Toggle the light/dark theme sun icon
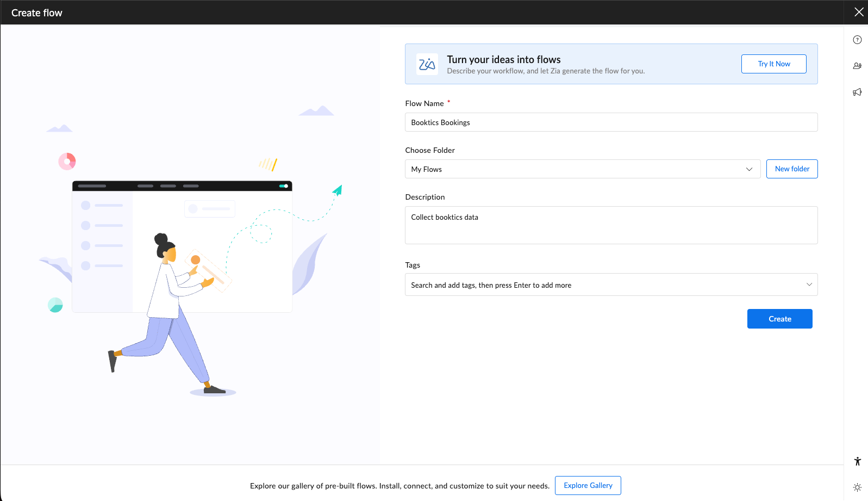The height and width of the screenshot is (501, 868). 857,487
